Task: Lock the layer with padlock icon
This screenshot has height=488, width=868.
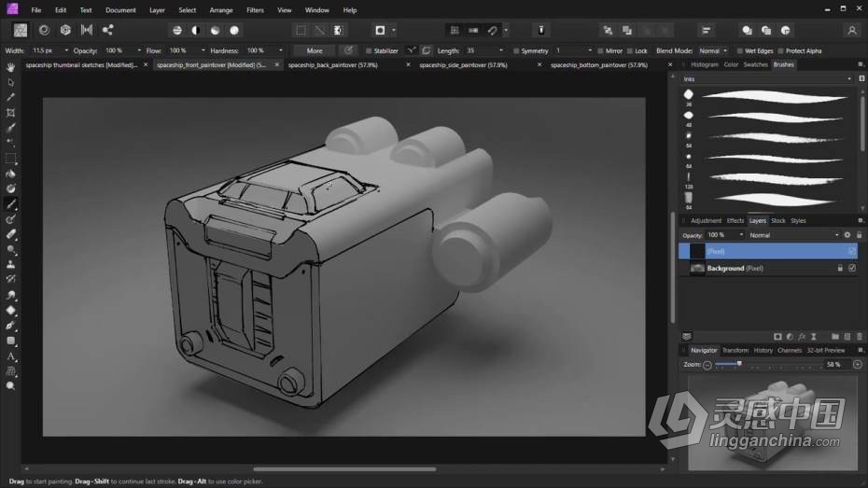Action: (860, 235)
